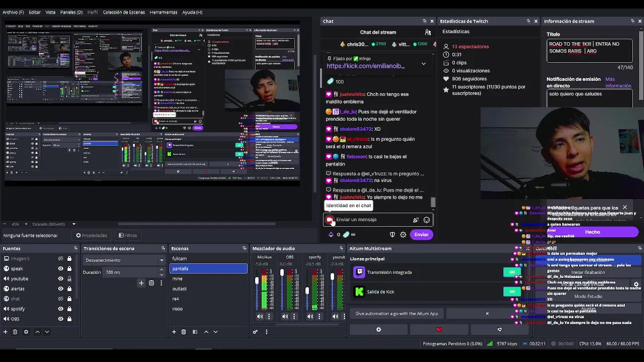Screen dimensions: 644x362
Task: Open chat identity badge icon
Action: pos(330,220)
